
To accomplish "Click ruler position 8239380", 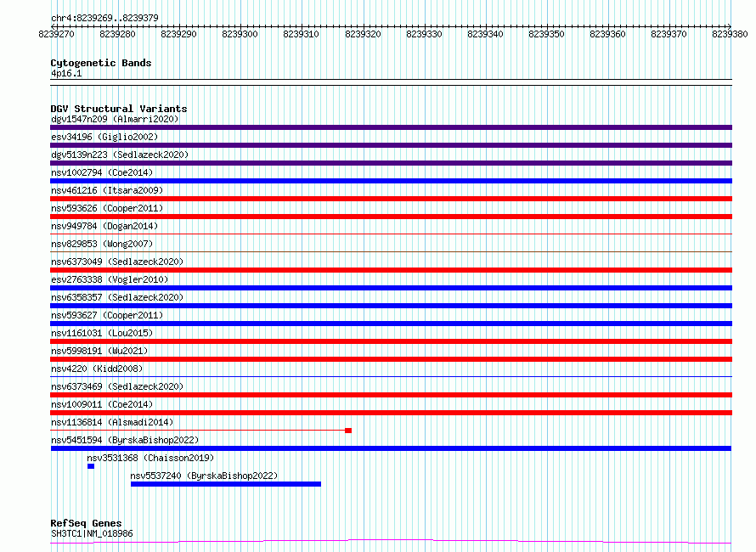I will (x=730, y=34).
